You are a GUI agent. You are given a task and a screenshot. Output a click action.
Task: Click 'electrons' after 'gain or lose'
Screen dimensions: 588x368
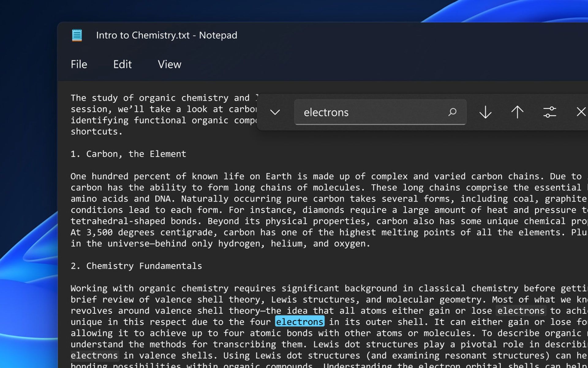[521, 311]
